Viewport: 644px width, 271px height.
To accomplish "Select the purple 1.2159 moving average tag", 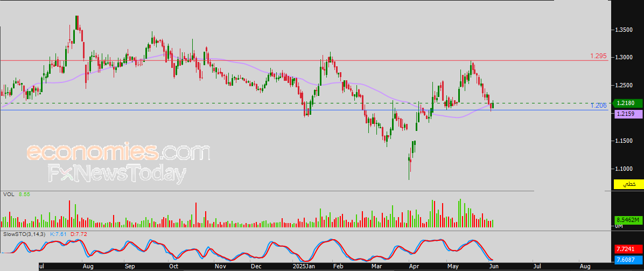I will point(628,115).
